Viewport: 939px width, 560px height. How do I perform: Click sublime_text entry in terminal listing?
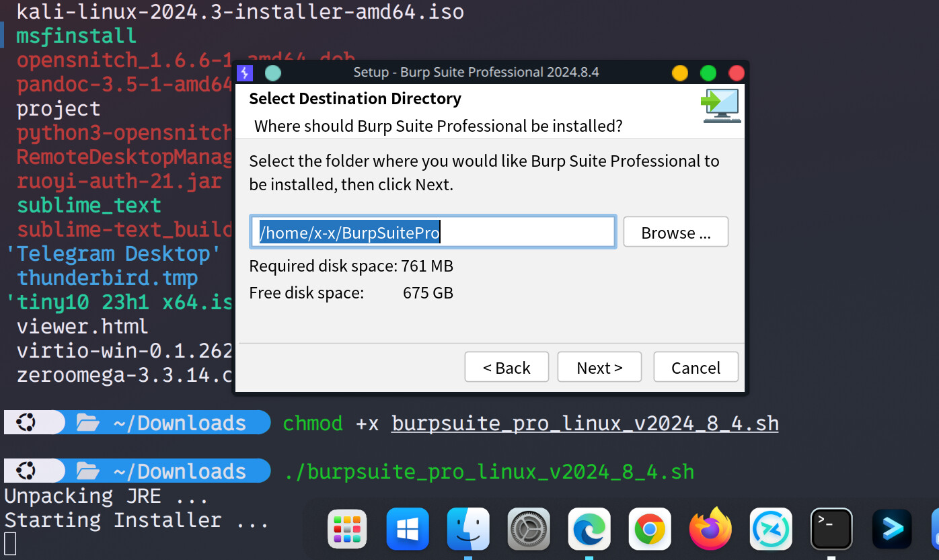pos(89,205)
